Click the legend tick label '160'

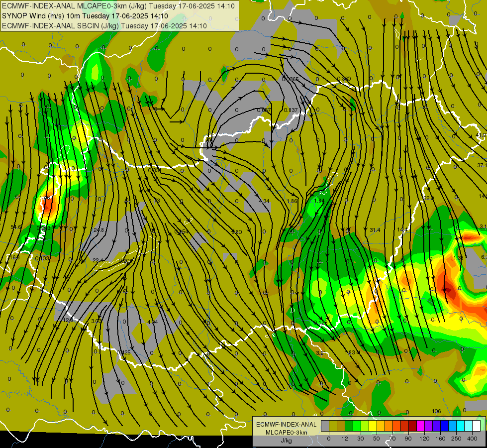point(440,439)
